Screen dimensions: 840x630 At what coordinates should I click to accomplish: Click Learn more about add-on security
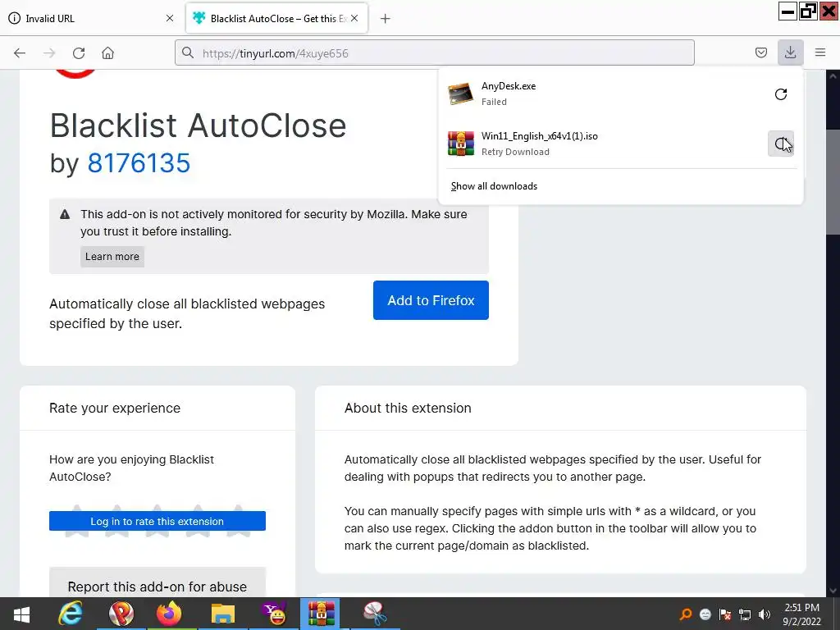click(112, 257)
